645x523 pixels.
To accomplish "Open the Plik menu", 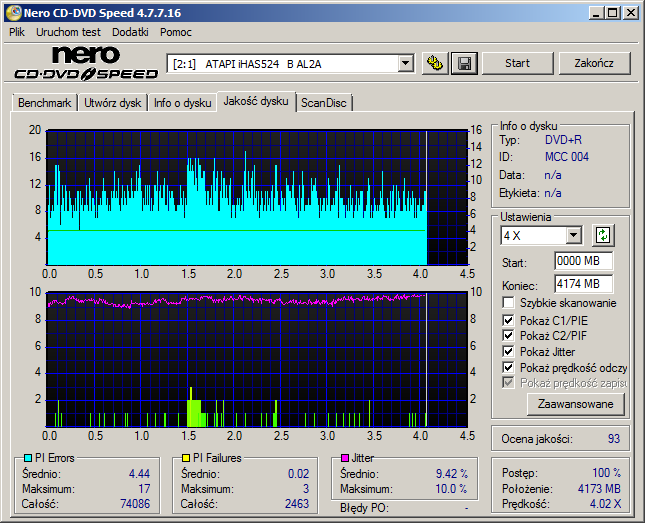I will pos(17,32).
